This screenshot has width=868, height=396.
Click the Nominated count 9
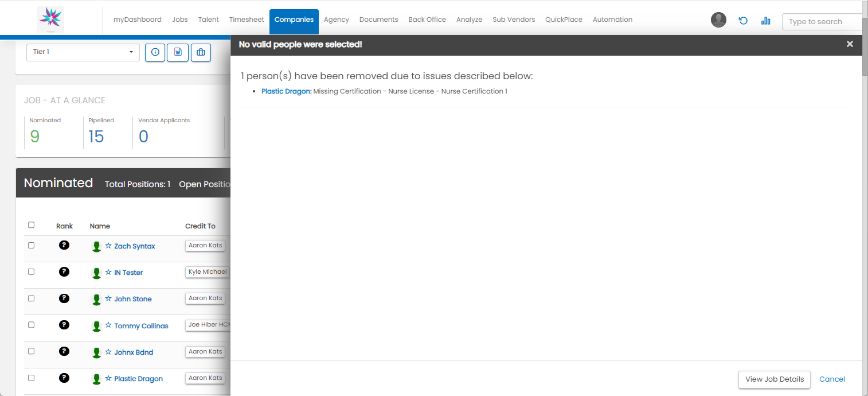[35, 137]
